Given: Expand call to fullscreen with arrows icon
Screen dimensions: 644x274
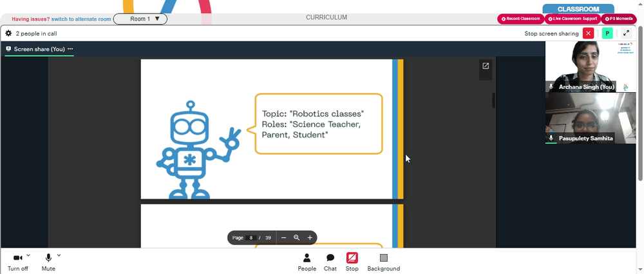Looking at the screenshot, I should 626,34.
